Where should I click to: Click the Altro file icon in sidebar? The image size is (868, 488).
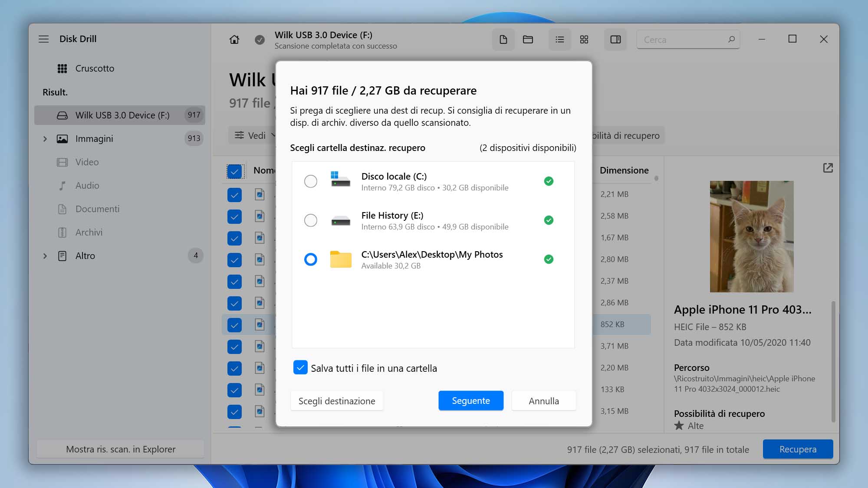click(x=62, y=256)
